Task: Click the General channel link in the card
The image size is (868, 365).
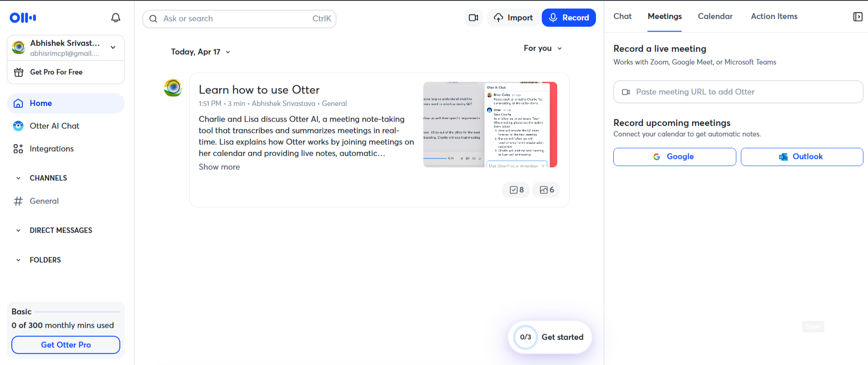Action: [x=334, y=104]
